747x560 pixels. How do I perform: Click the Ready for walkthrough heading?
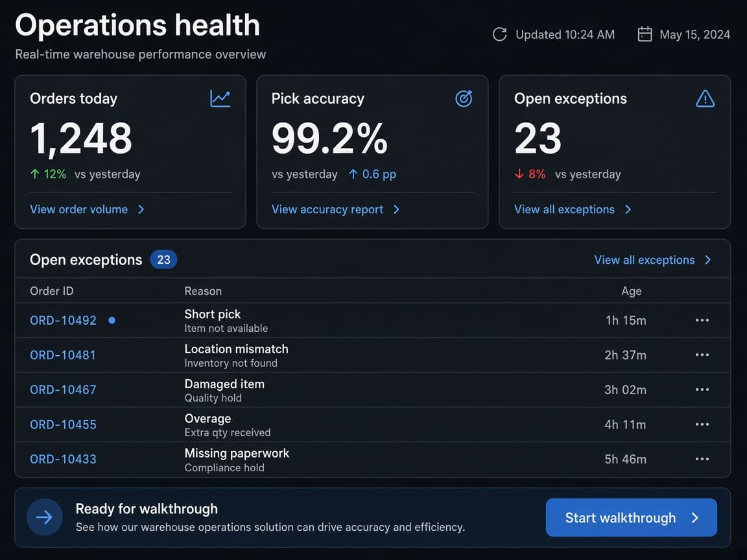pos(147,509)
